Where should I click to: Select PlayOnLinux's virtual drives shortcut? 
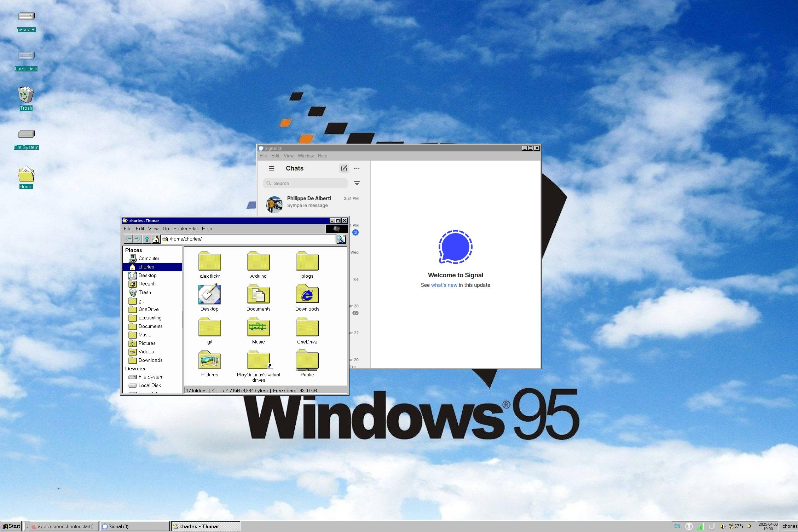coord(259,366)
